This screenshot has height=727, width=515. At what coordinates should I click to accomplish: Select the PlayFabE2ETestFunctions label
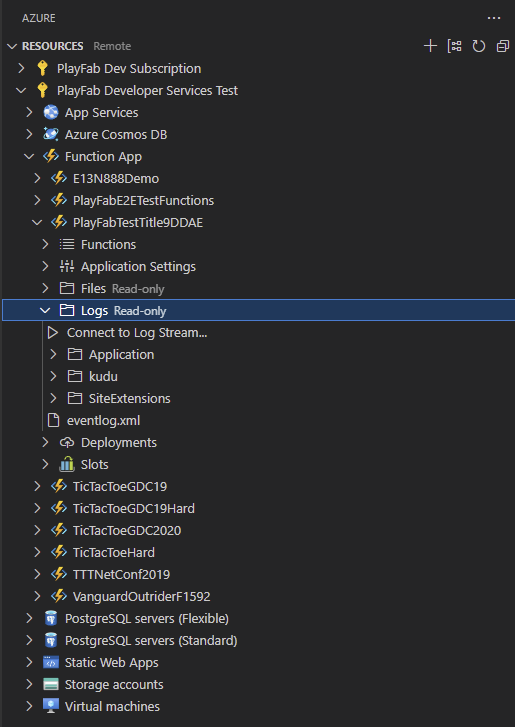(143, 200)
